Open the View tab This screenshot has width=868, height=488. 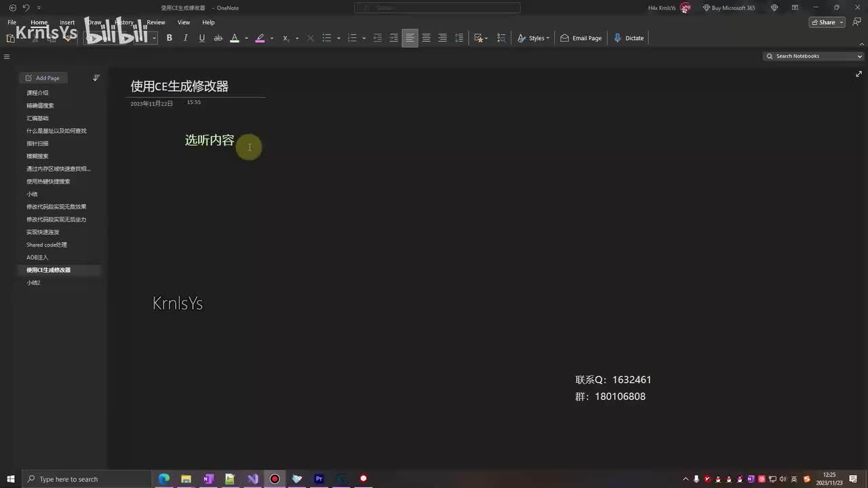(x=184, y=22)
